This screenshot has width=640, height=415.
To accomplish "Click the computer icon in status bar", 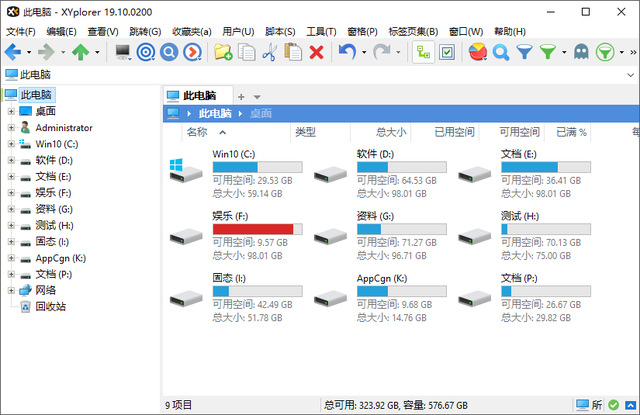I will click(x=582, y=405).
